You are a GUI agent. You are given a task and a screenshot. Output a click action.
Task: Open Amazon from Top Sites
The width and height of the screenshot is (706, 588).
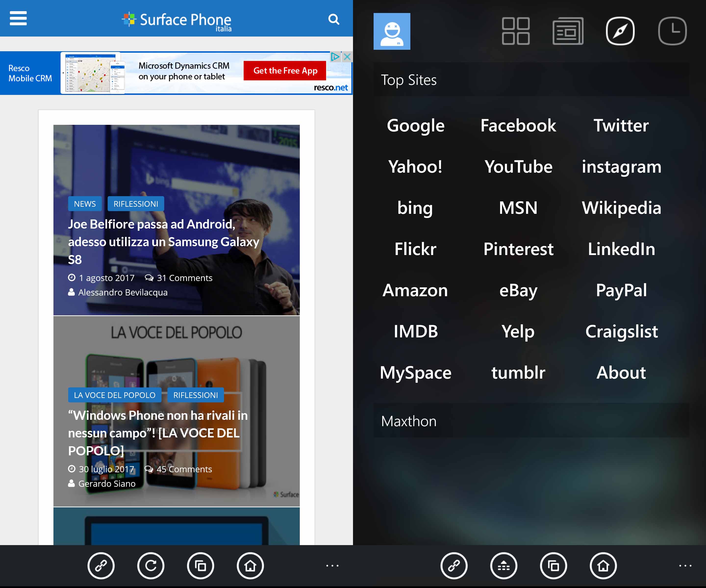[416, 291]
